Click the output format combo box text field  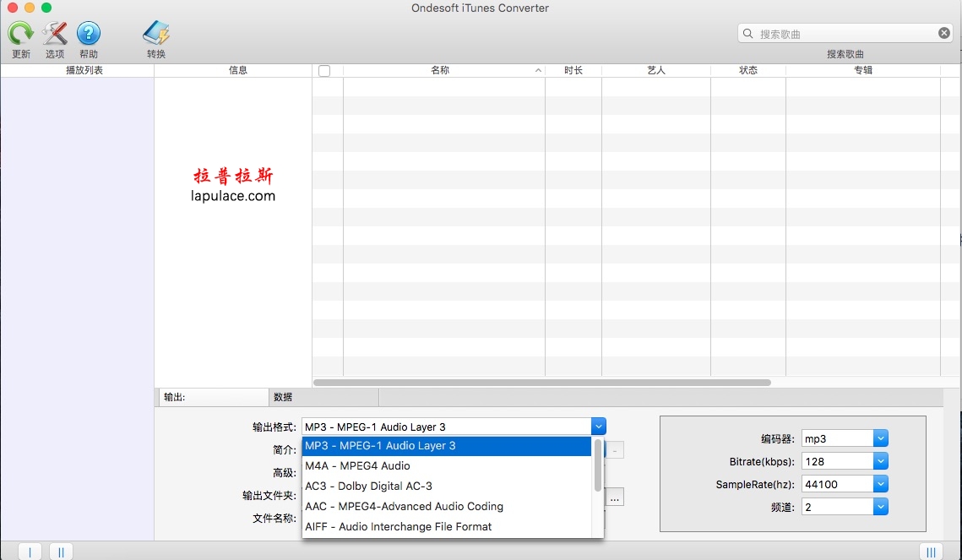click(446, 427)
